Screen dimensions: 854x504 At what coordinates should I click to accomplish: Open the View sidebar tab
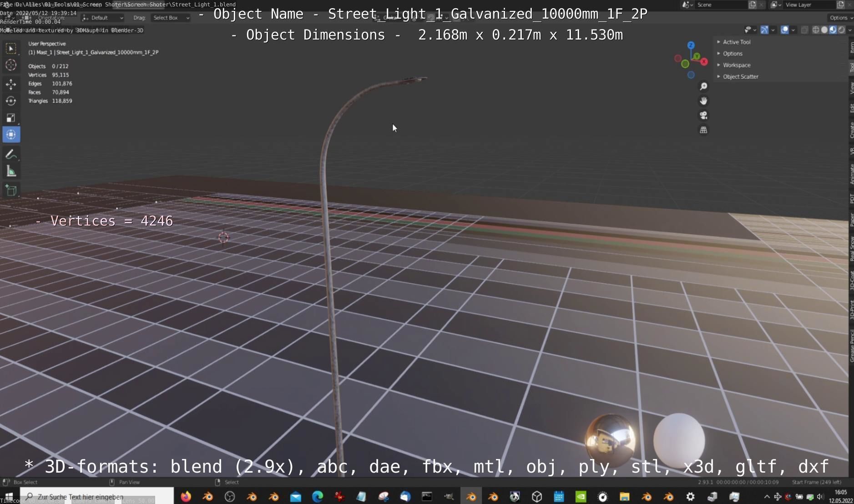[851, 88]
